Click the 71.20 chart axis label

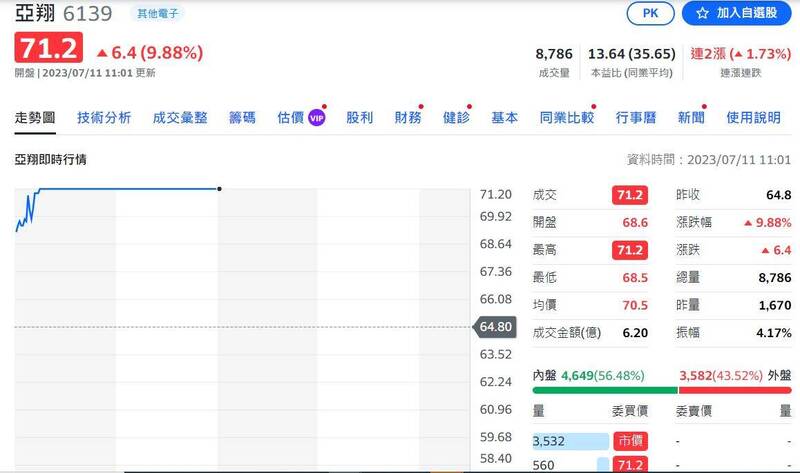point(495,194)
